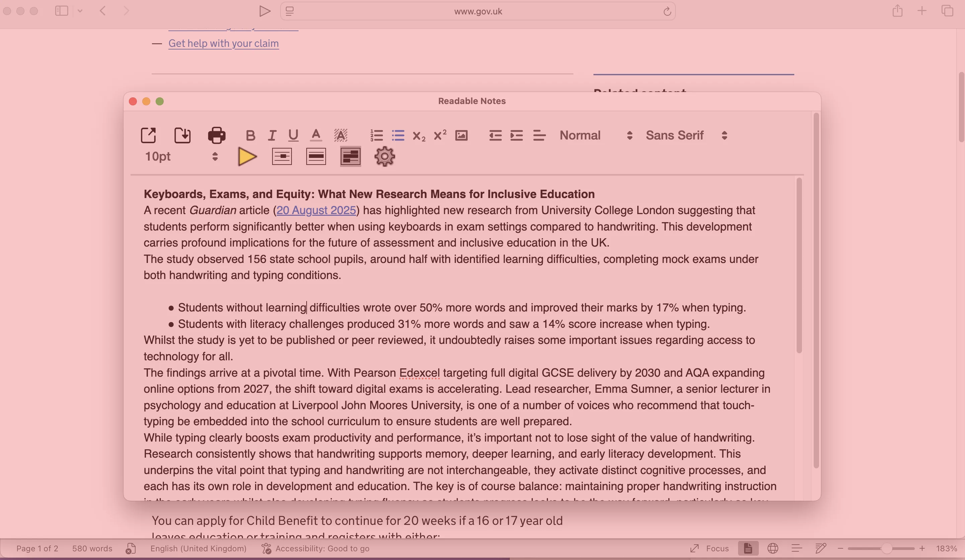Viewport: 965px width, 560px height.
Task: Open Readable Notes settings gear
Action: [385, 157]
